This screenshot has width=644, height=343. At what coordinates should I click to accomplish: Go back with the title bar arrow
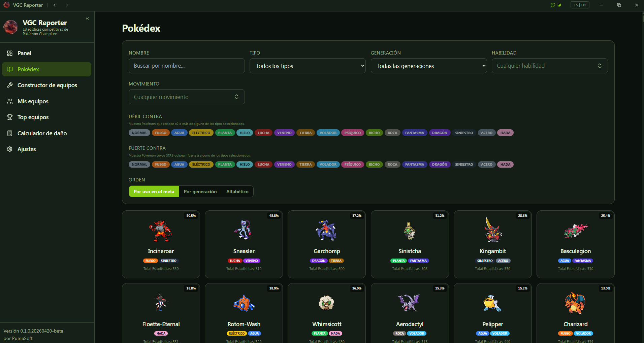click(54, 5)
